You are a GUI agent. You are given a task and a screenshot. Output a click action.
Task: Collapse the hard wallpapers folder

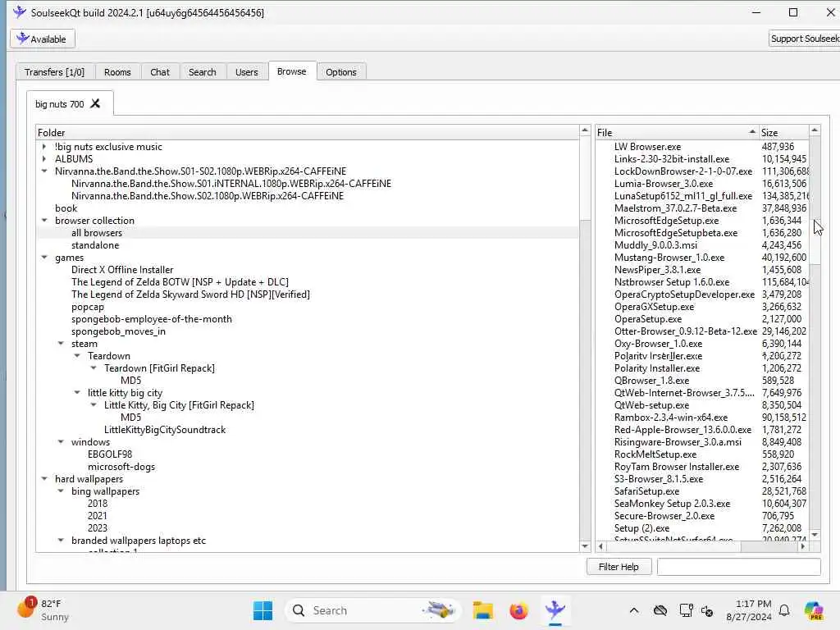(44, 479)
